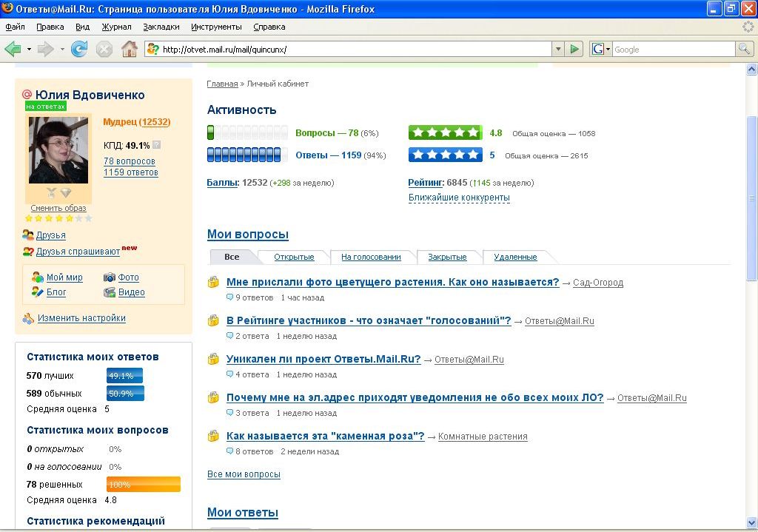Click the Forward navigation arrow

click(45, 49)
